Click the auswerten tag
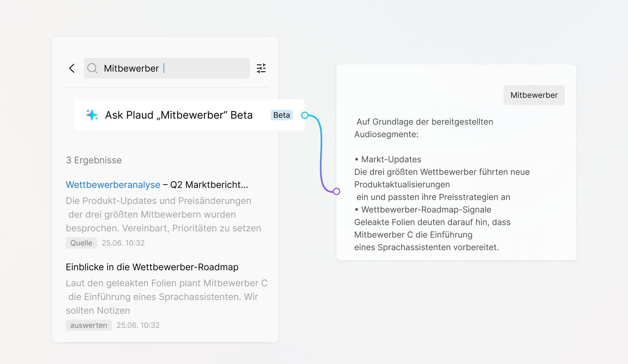Viewport: 628px width, 364px height. point(89,325)
